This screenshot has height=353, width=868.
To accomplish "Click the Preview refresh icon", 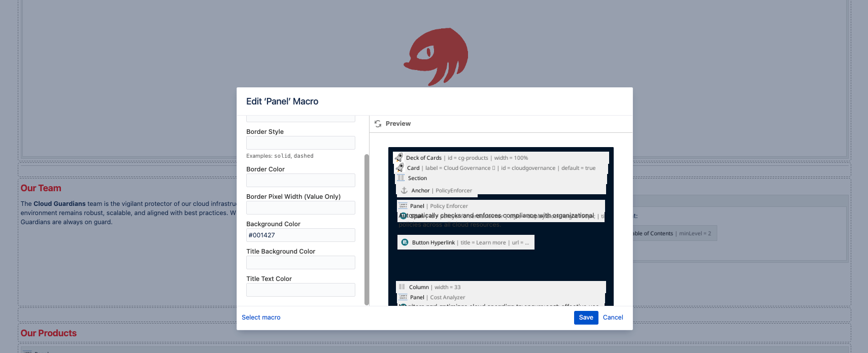I will 378,124.
